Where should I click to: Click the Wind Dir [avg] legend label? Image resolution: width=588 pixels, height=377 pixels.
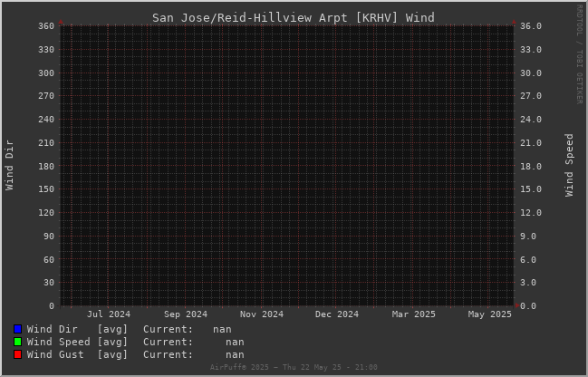click(77, 329)
